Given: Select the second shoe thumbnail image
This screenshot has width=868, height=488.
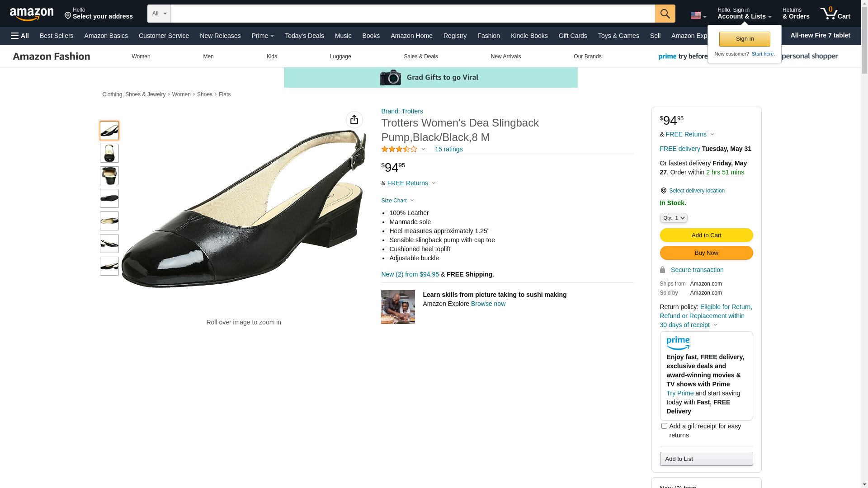Looking at the screenshot, I should (109, 153).
